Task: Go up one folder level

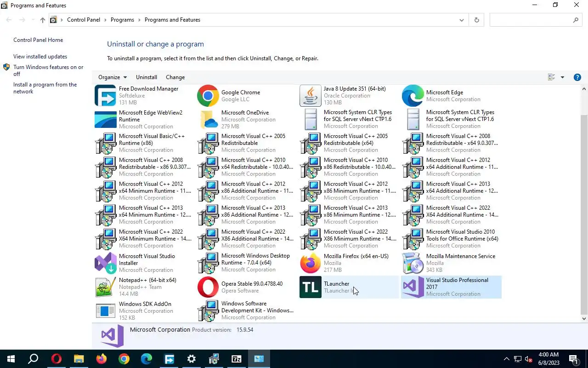Action: point(42,20)
